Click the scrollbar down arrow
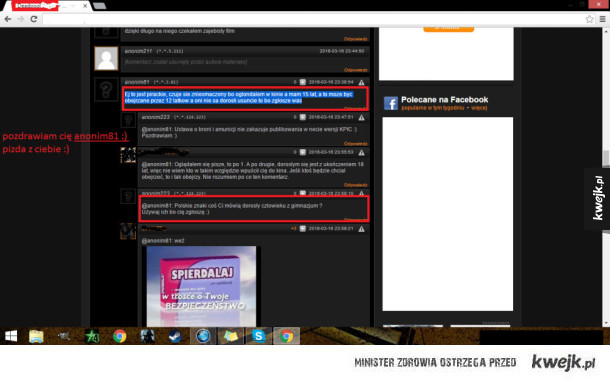This screenshot has height=381, width=610. [x=606, y=323]
